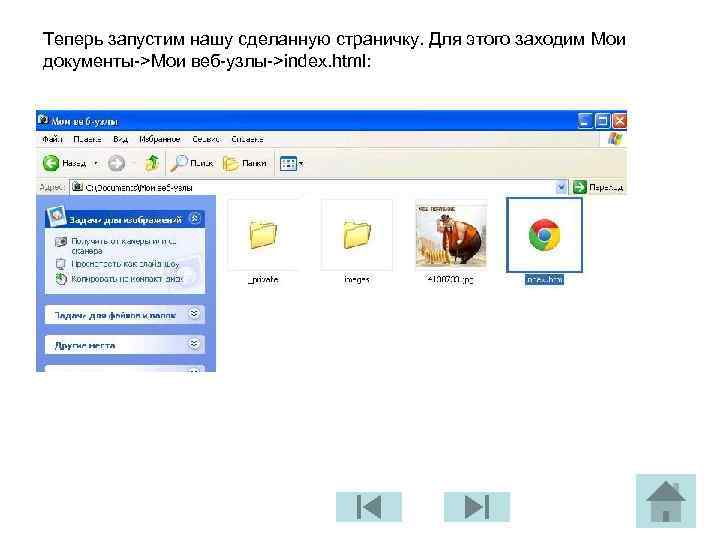Collapse the picture tasks panel
This screenshot has width=720, height=540.
pyautogui.click(x=195, y=218)
